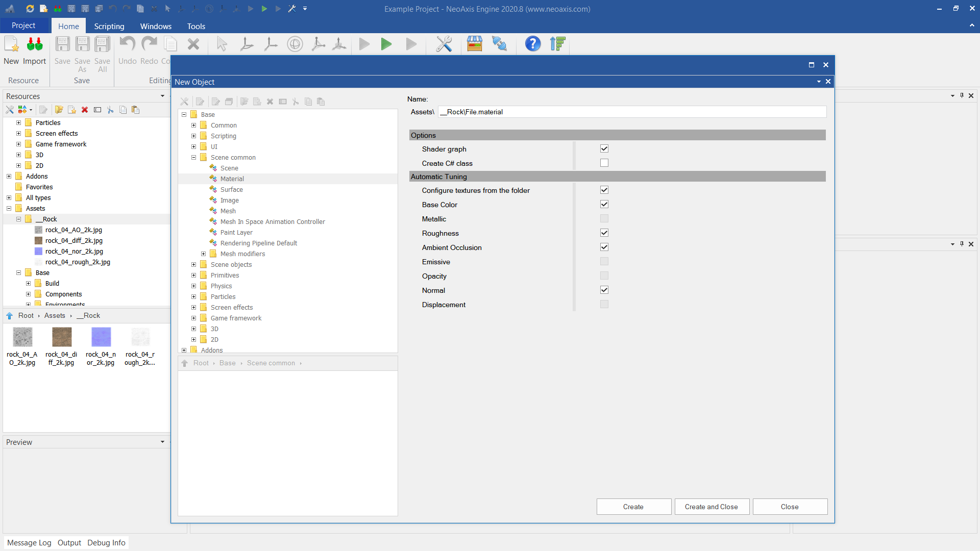Click the Root up-arrow icon in breadcrumb
980x551 pixels.
click(x=10, y=316)
